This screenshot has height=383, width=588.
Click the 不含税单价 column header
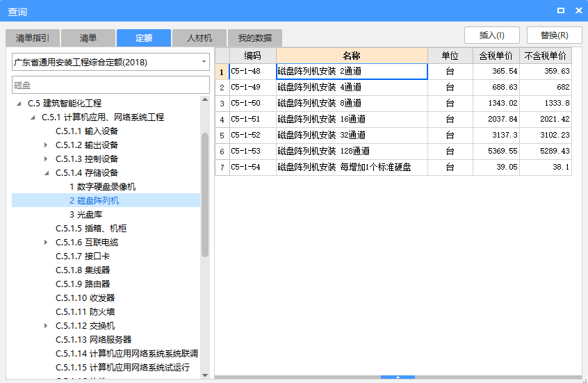tap(545, 56)
